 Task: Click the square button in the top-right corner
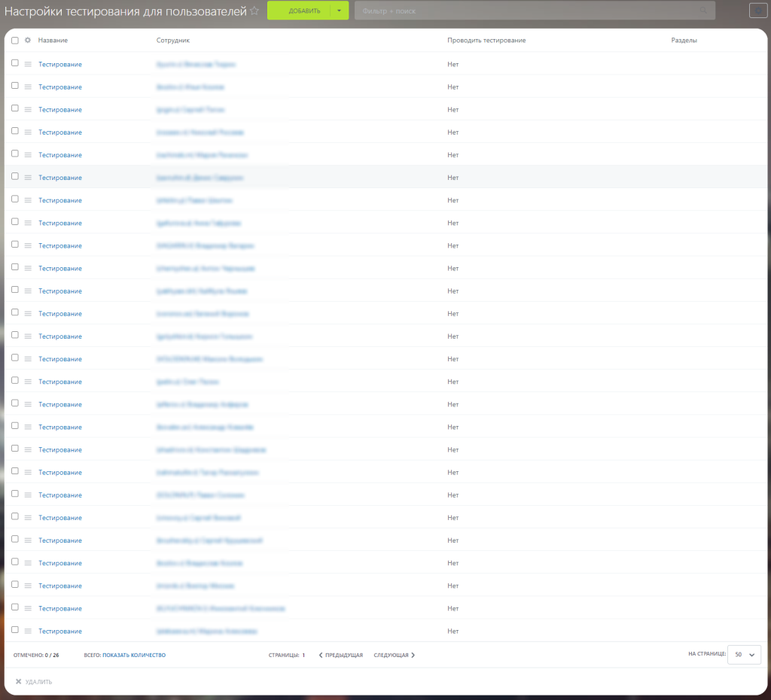click(x=757, y=11)
